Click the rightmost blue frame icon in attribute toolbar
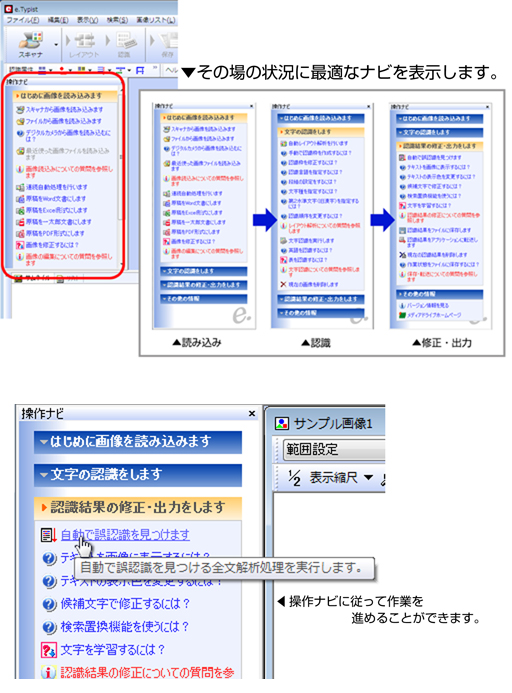The image size is (512, 693). 140,70
